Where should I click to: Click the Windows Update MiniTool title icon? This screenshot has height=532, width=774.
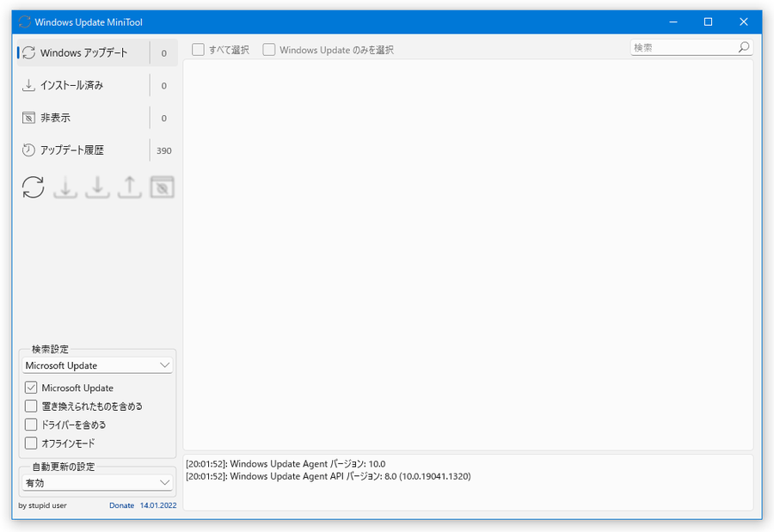click(25, 22)
